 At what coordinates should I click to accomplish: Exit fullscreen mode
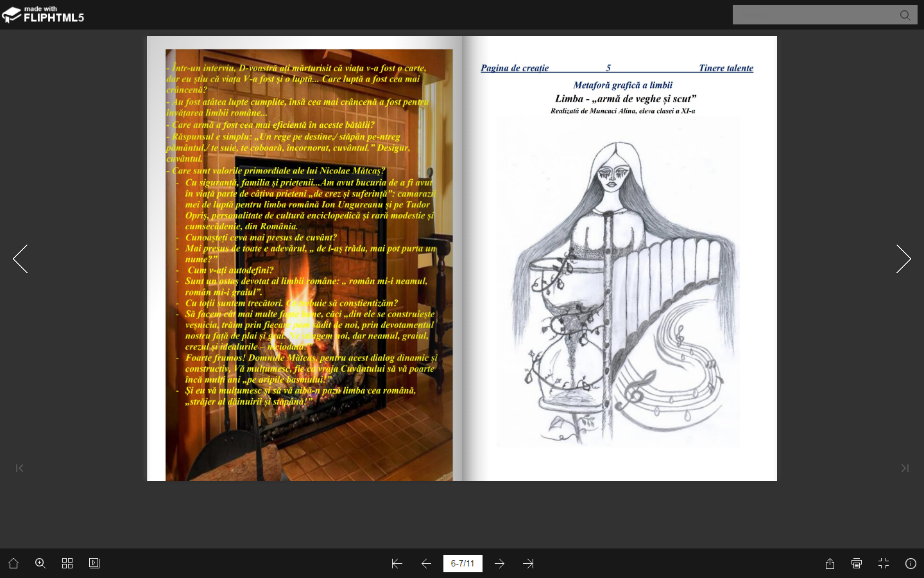[884, 563]
